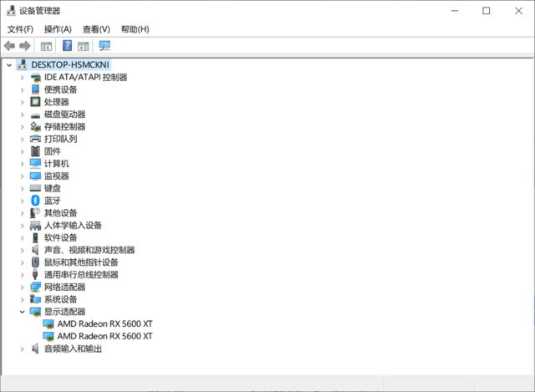This screenshot has height=392, width=535.
Task: Click the IDE ATA/ATAPI 控制器 device icon
Action: (35, 78)
